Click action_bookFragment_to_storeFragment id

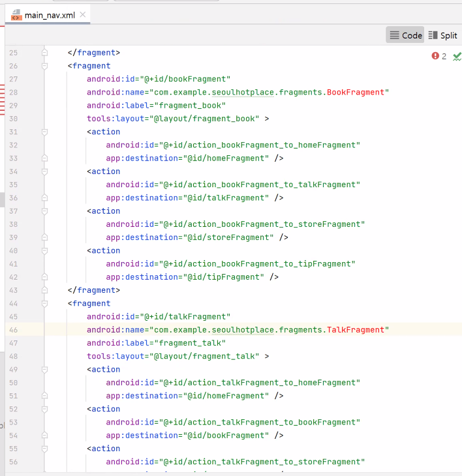(x=274, y=224)
